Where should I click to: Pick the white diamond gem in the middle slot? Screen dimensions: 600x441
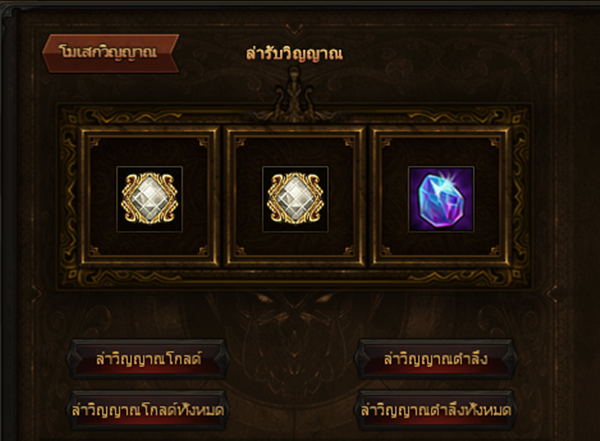(295, 199)
